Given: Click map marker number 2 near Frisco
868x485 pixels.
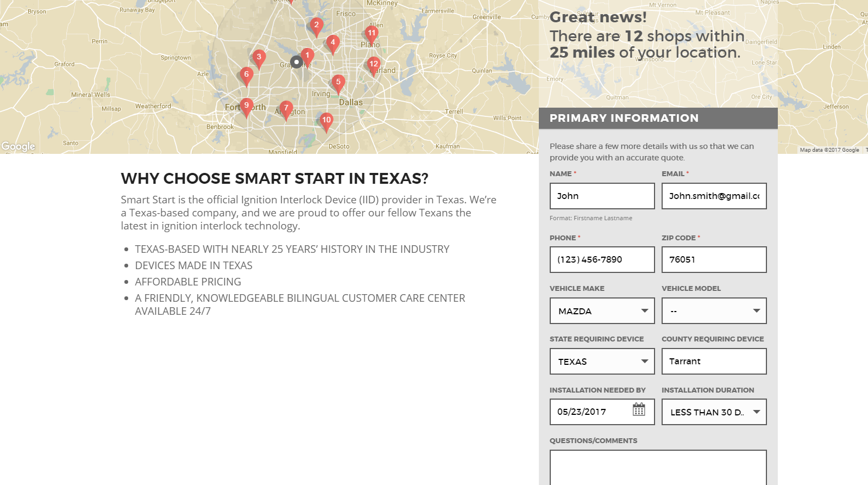Looking at the screenshot, I should [x=316, y=26].
